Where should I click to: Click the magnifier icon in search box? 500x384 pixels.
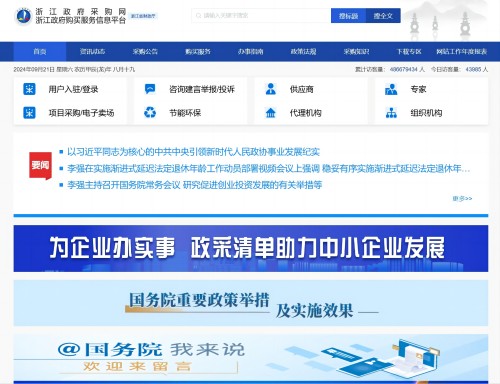(198, 16)
